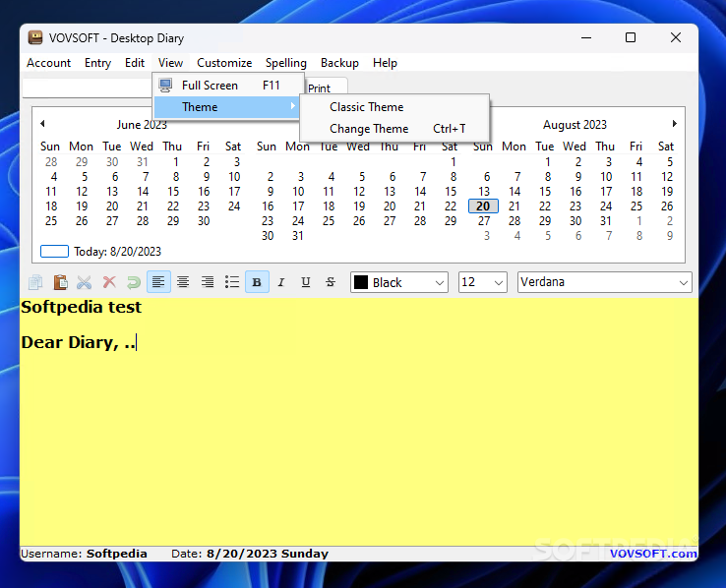726x588 pixels.
Task: Select Full Screen F11 menu entry
Action: coord(228,86)
